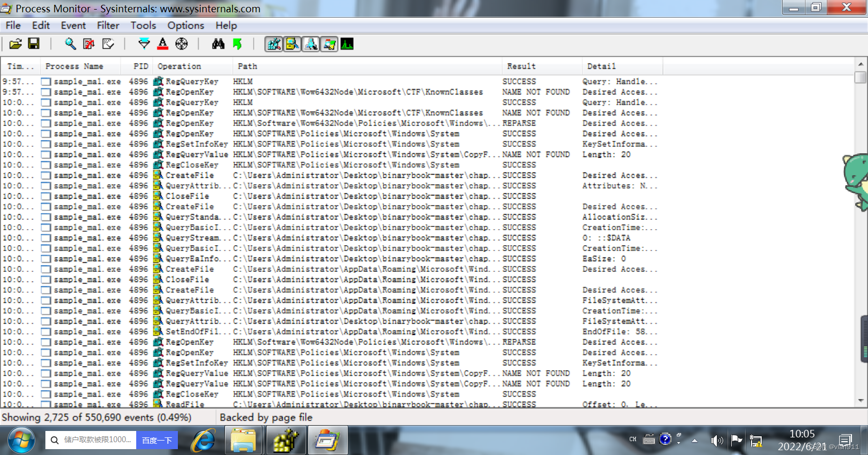Viewport: 868px width, 455px height.
Task: Open the Help menu
Action: [x=226, y=25]
